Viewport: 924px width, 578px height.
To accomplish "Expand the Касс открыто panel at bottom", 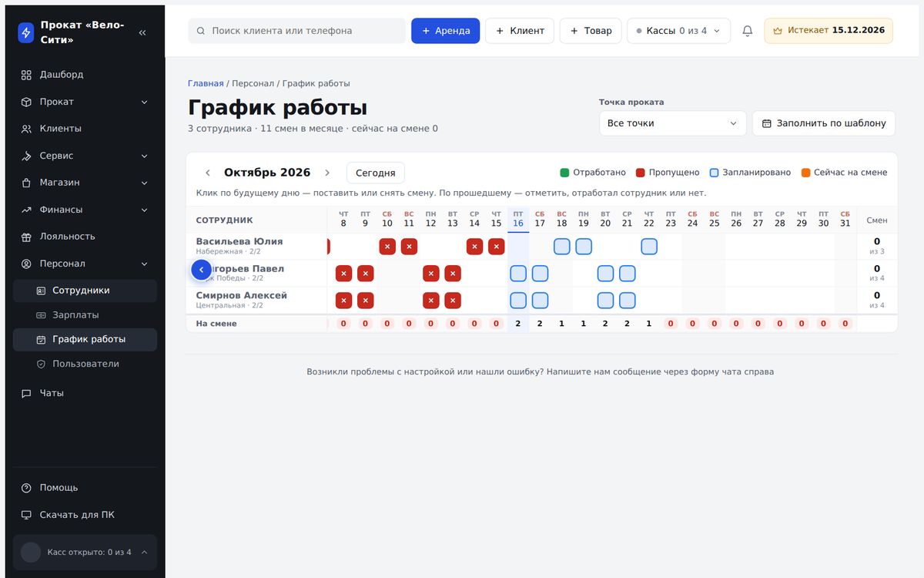I will [x=85, y=552].
